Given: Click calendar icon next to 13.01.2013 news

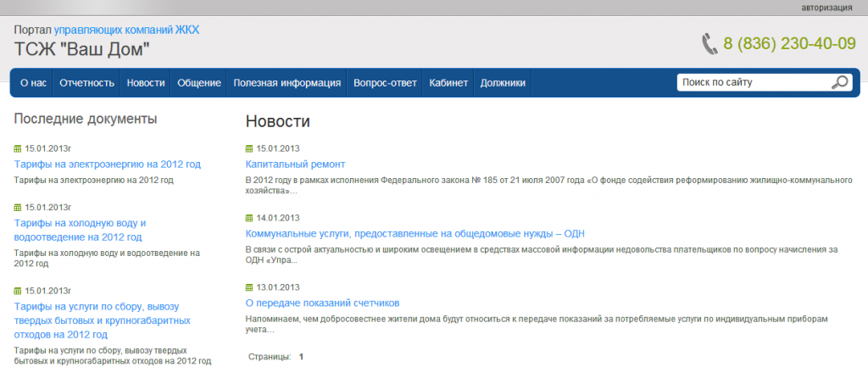Looking at the screenshot, I should tap(249, 287).
